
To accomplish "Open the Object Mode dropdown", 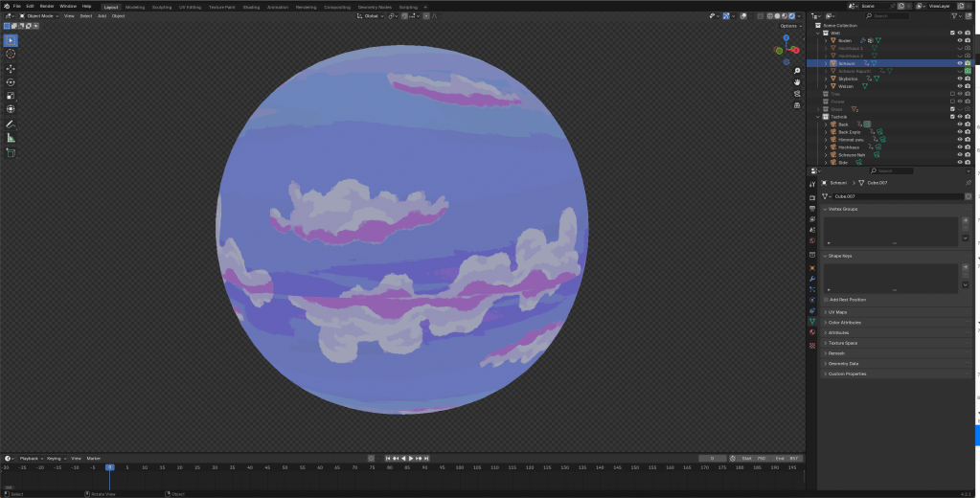I will tap(39, 16).
